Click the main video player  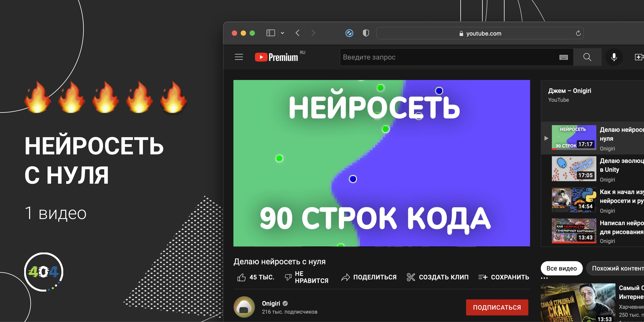(382, 163)
